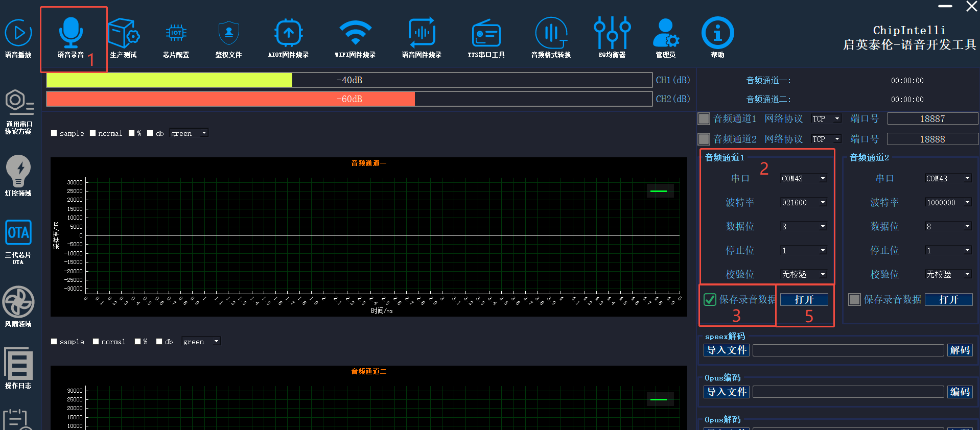Image resolution: width=980 pixels, height=430 pixels.
Task: Click the 端口号 18887 port input field
Action: [x=932, y=119]
